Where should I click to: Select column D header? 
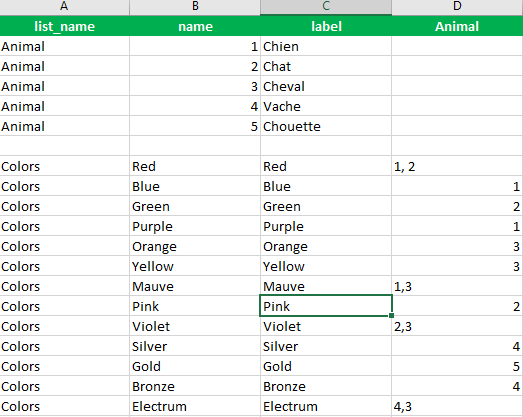point(457,7)
